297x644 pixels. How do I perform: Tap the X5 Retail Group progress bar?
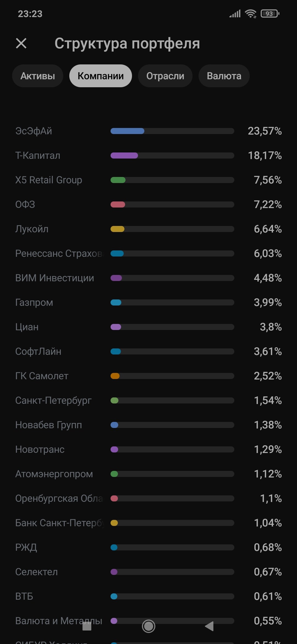(x=172, y=180)
